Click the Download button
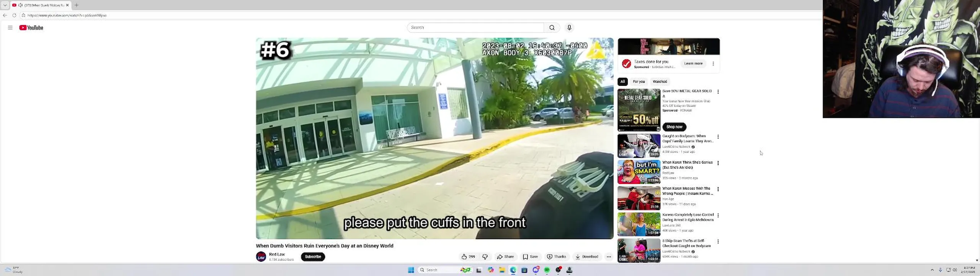 (x=586, y=257)
